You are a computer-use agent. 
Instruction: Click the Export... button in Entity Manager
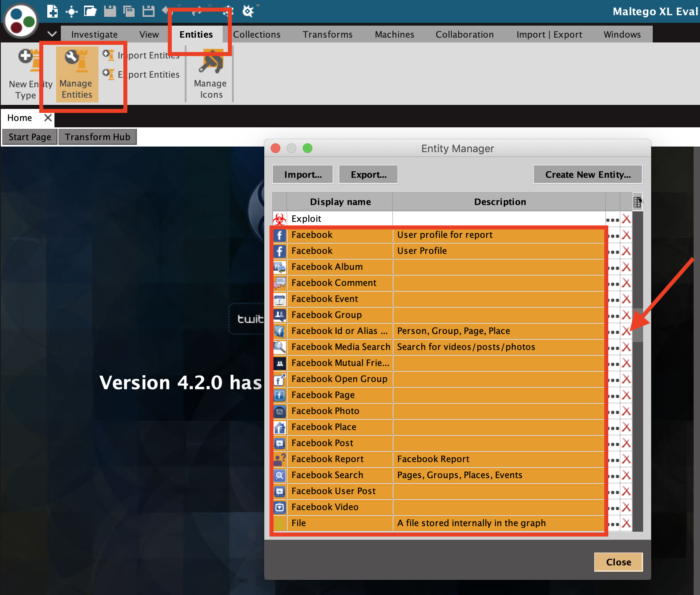click(368, 175)
